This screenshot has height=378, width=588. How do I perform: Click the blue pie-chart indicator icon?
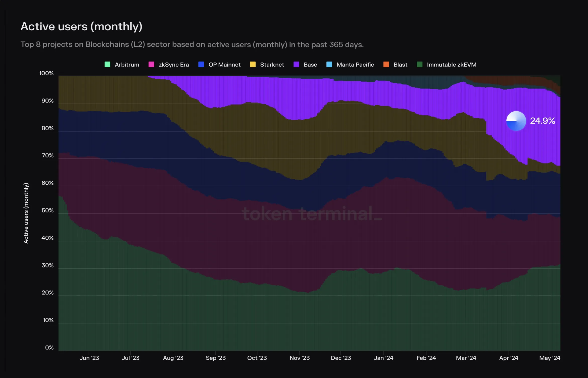tap(516, 121)
